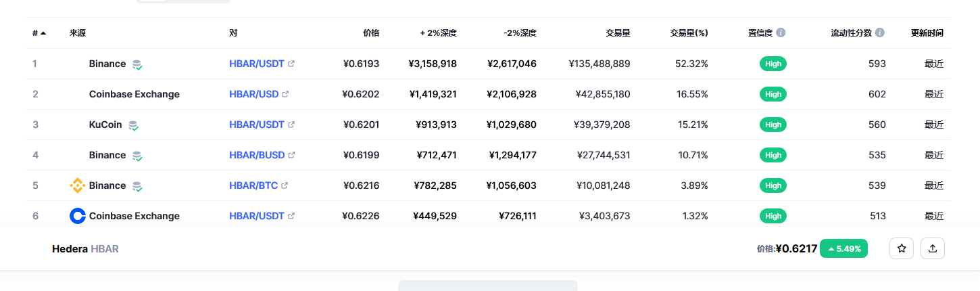Open the external link icon next to HBAR/USD
The width and height of the screenshot is (980, 291).
click(285, 94)
